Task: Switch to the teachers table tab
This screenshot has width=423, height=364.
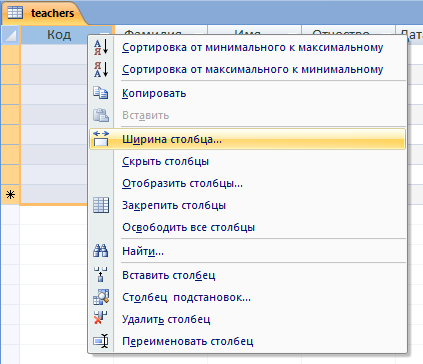Action: (x=45, y=13)
